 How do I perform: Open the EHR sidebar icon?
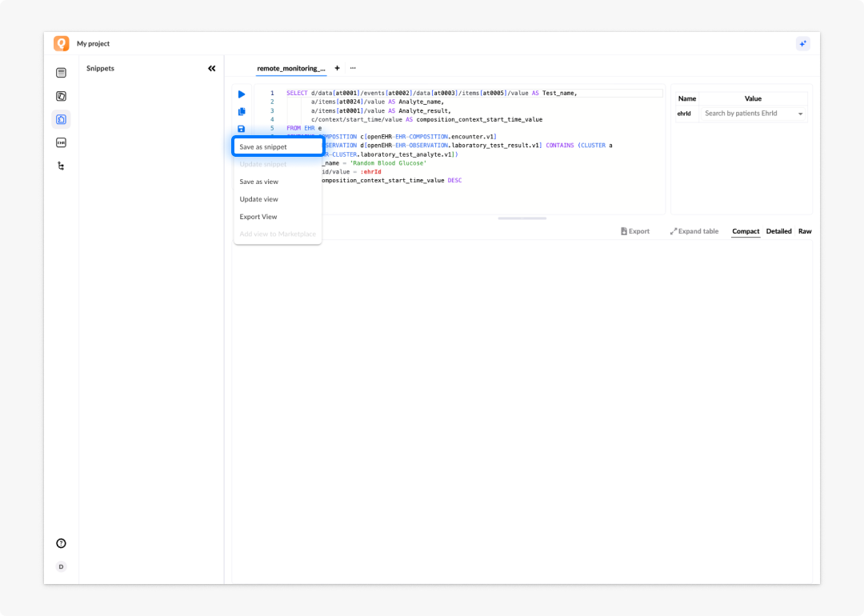pyautogui.click(x=61, y=142)
